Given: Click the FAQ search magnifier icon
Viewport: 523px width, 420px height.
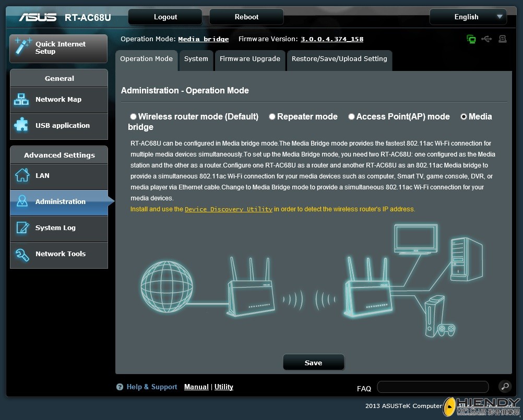Looking at the screenshot, I should (x=505, y=386).
